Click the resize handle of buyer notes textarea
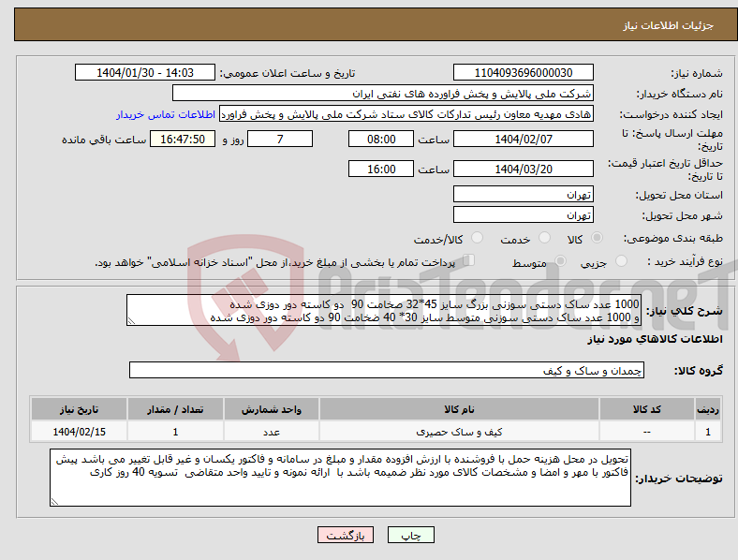The height and width of the screenshot is (560, 738). point(54,502)
